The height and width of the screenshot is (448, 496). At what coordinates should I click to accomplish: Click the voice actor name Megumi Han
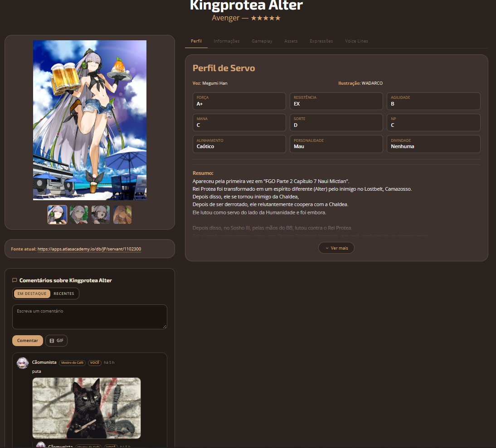(x=215, y=83)
